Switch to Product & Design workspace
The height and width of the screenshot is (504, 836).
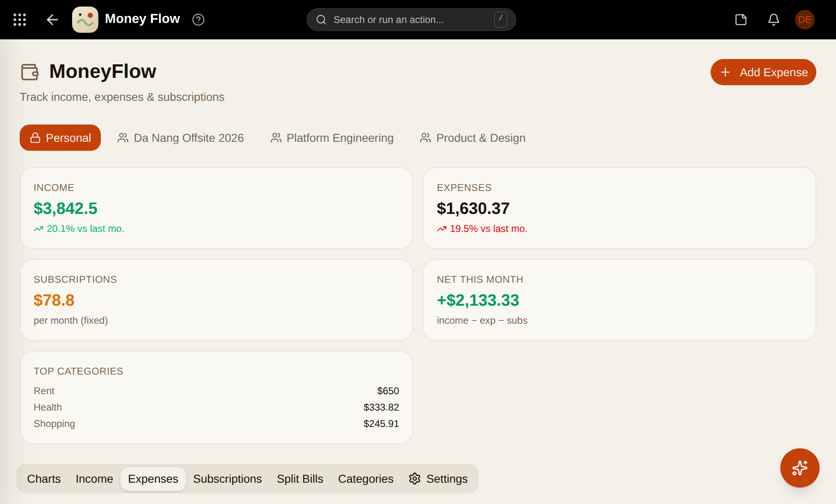[x=473, y=138]
